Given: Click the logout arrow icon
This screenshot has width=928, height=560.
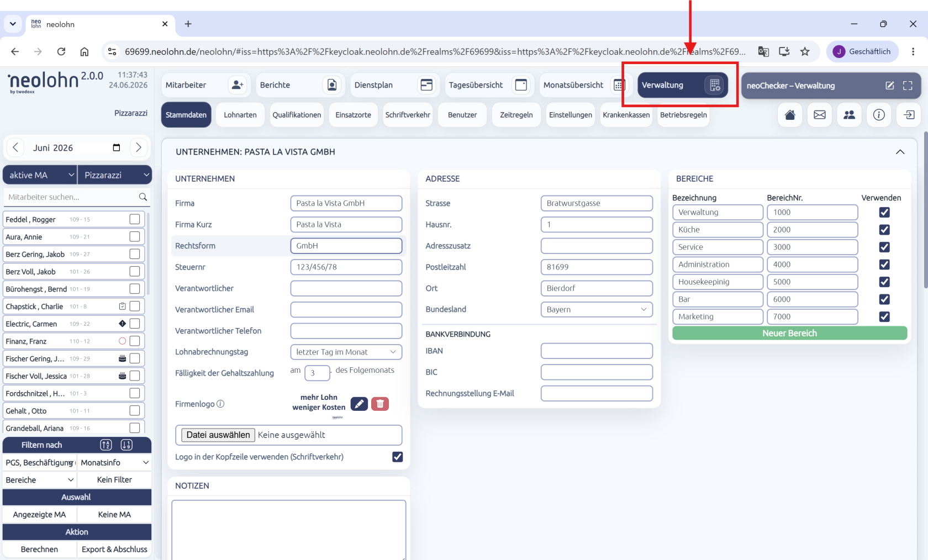Looking at the screenshot, I should pyautogui.click(x=909, y=115).
